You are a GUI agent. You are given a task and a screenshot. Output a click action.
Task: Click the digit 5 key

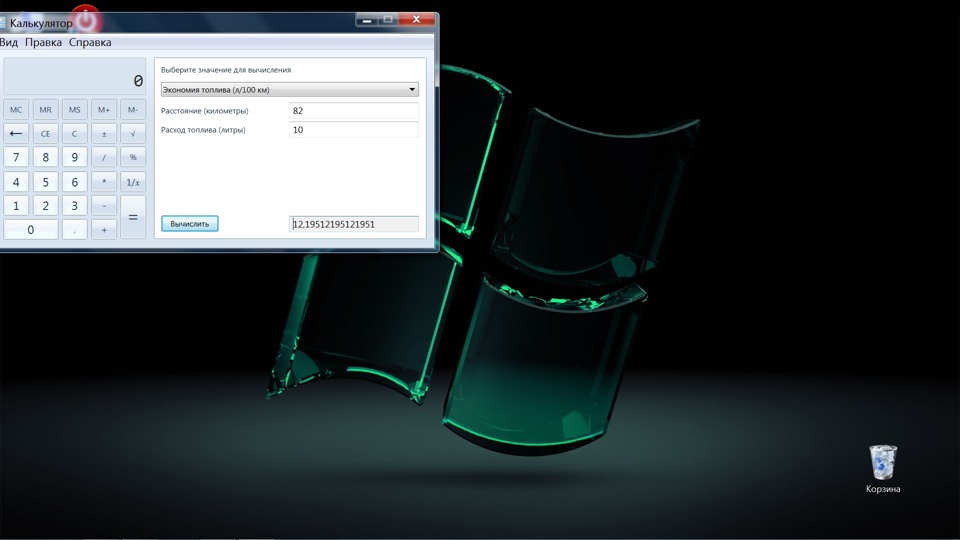coord(45,182)
